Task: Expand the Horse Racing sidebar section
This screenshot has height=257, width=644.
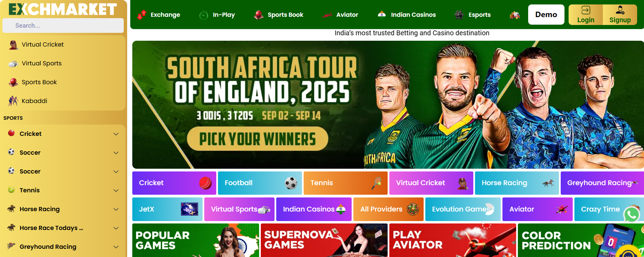Action: point(63,209)
